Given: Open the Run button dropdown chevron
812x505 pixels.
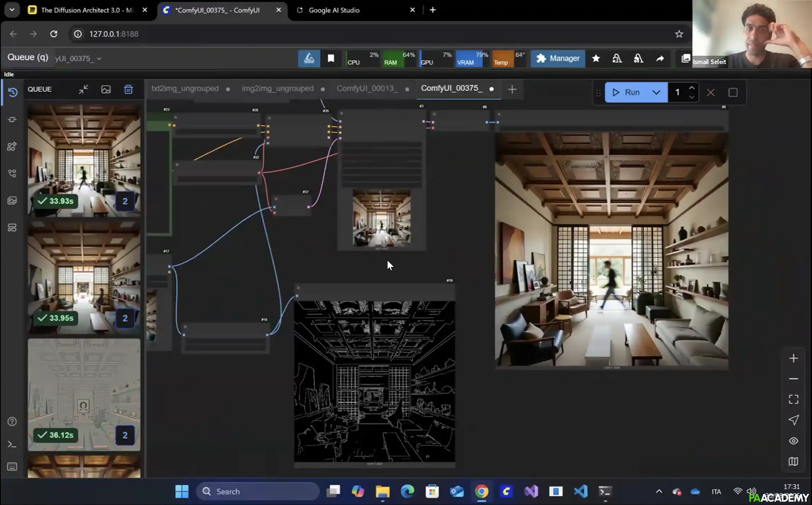Looking at the screenshot, I should click(x=656, y=92).
